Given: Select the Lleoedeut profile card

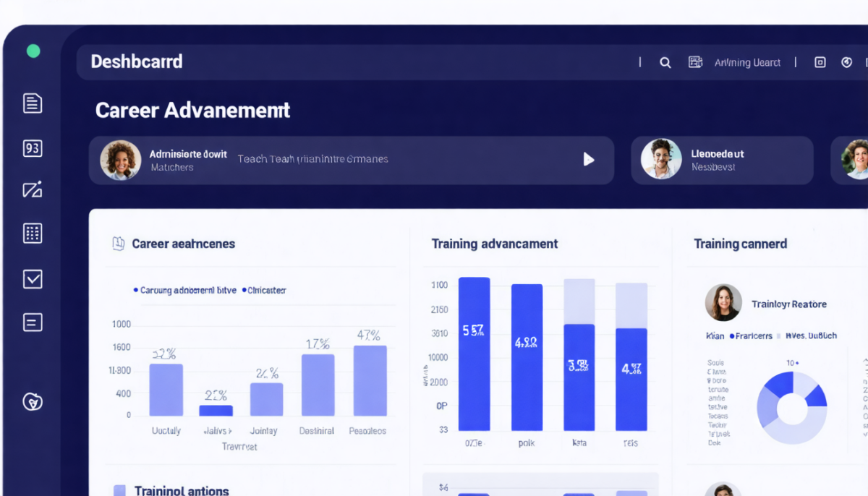Looking at the screenshot, I should click(x=722, y=160).
